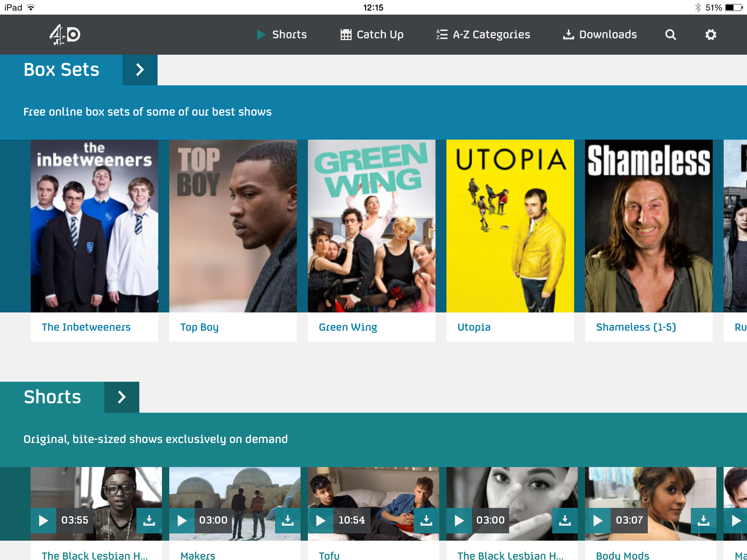This screenshot has height=560, width=747.
Task: Play the Makers short
Action: [182, 521]
